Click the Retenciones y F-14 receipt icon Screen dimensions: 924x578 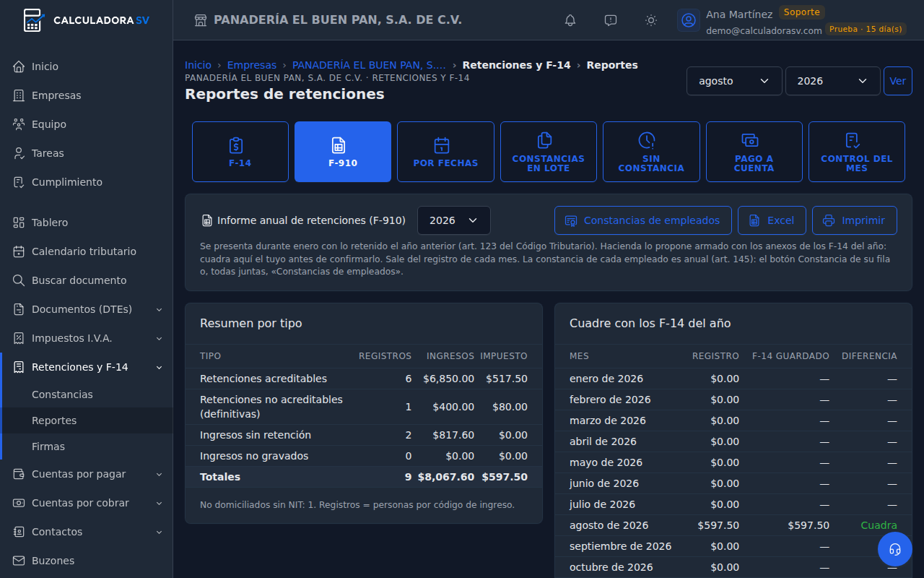(x=19, y=367)
